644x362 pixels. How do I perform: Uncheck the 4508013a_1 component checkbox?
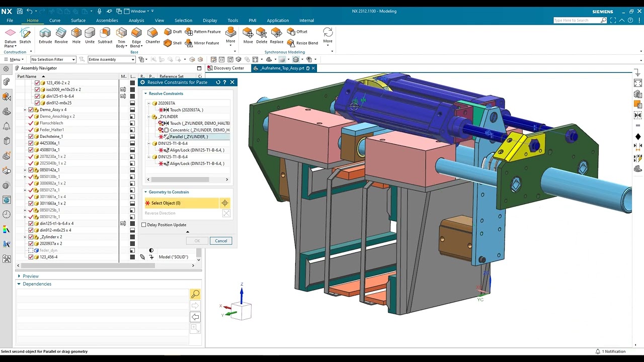click(31, 150)
